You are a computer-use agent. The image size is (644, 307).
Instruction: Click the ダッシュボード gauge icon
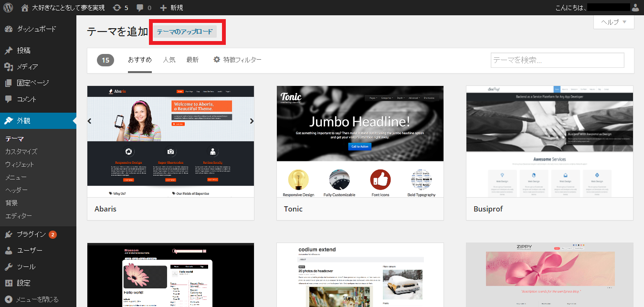(9, 29)
